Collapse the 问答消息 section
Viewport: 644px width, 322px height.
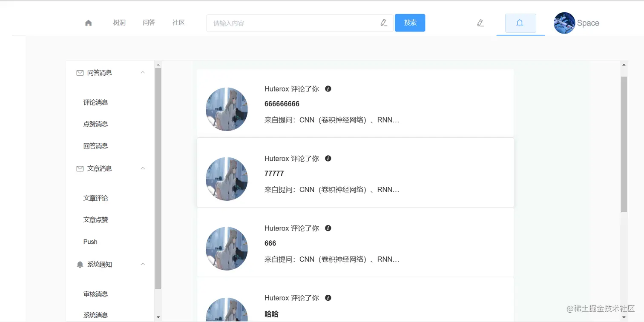click(x=143, y=73)
